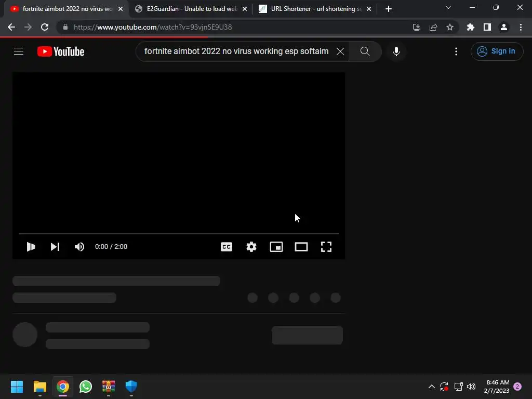Click the address bar URL
The width and height of the screenshot is (532, 399).
(153, 27)
